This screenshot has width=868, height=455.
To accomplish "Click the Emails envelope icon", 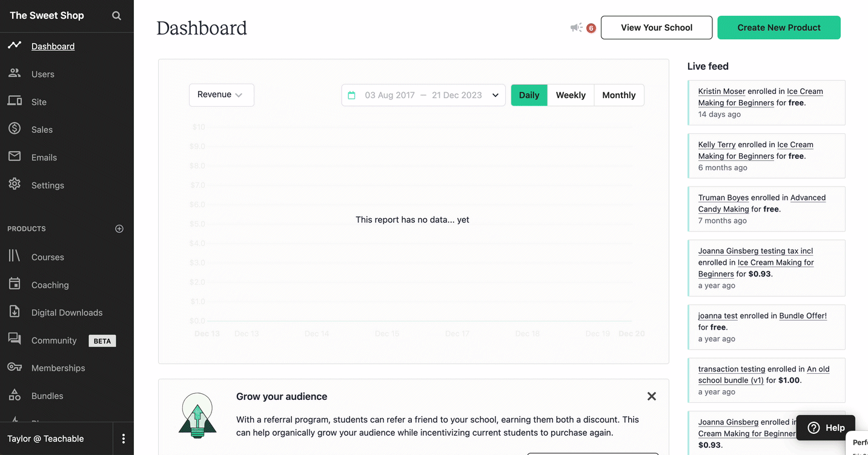I will 15,156.
